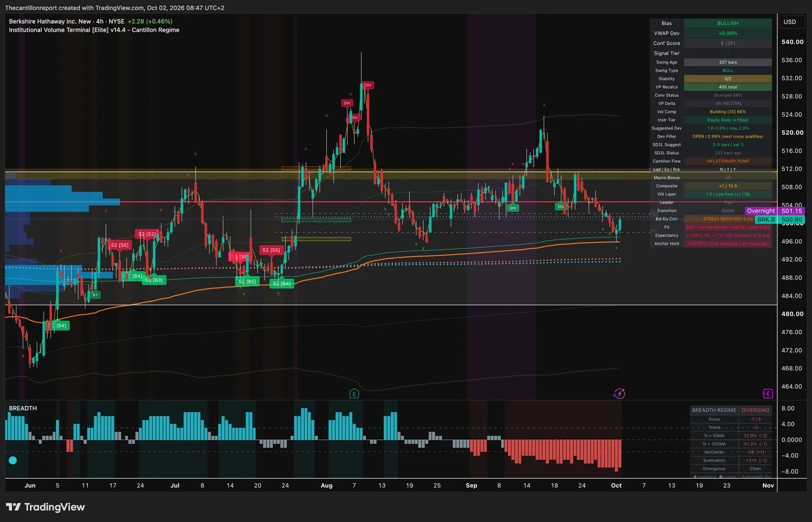The height and width of the screenshot is (522, 812).
Task: Click the Anchor Hold CHOPPY cell
Action: (x=728, y=244)
